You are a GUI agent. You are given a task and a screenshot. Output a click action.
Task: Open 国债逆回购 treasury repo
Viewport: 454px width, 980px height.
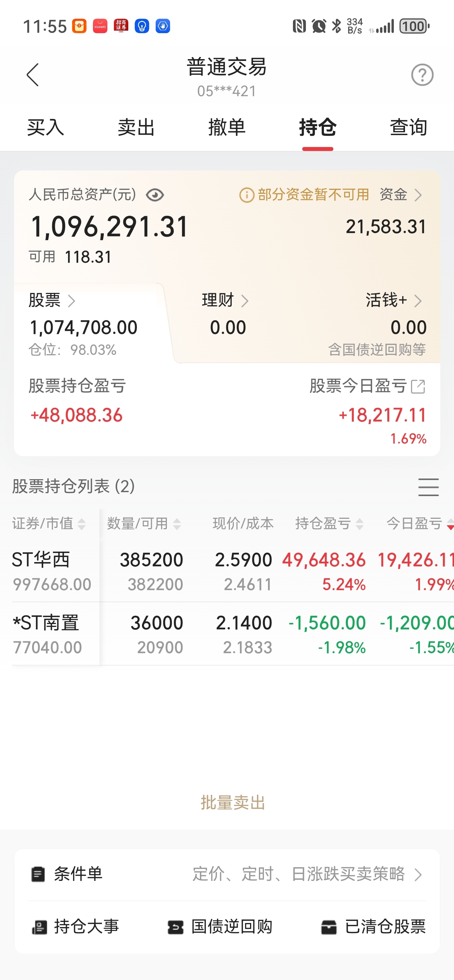click(220, 926)
